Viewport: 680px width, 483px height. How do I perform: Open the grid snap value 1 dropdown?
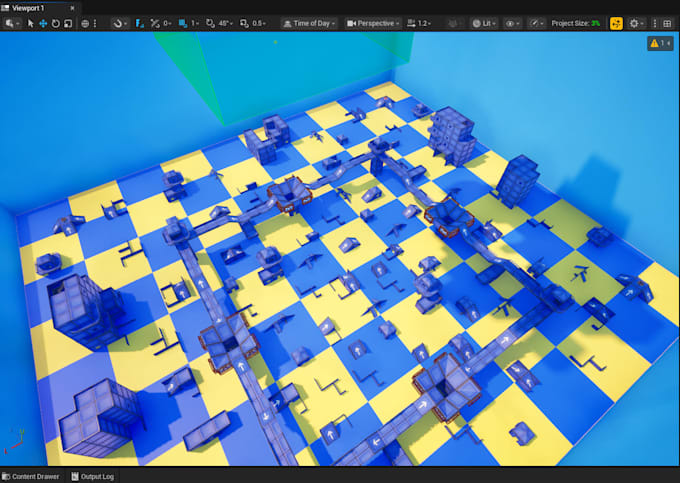195,23
